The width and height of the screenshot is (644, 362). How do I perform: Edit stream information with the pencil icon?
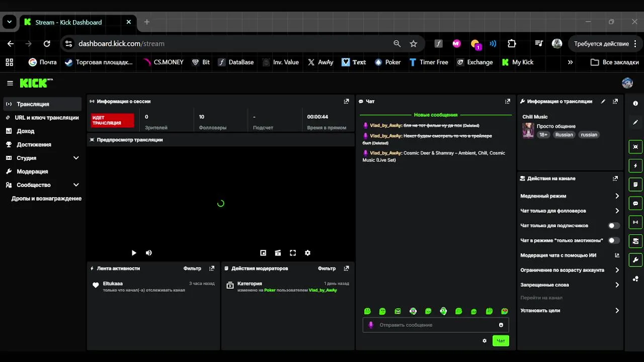pos(603,102)
